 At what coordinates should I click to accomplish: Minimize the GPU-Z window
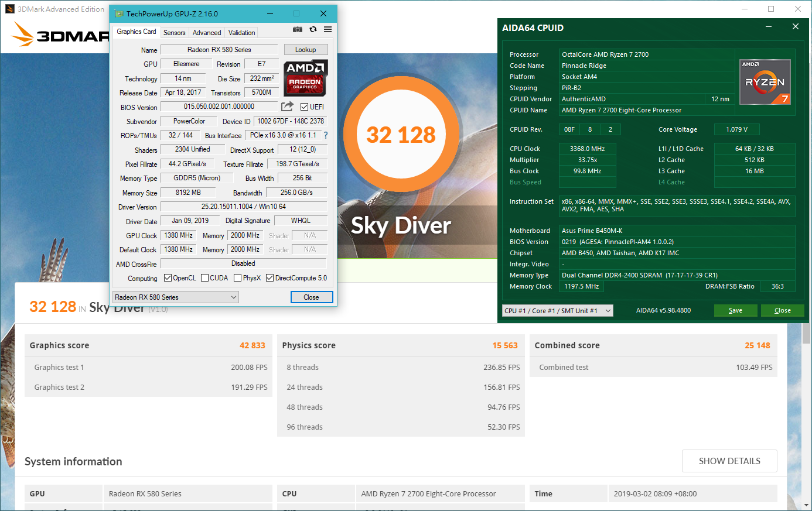point(269,13)
